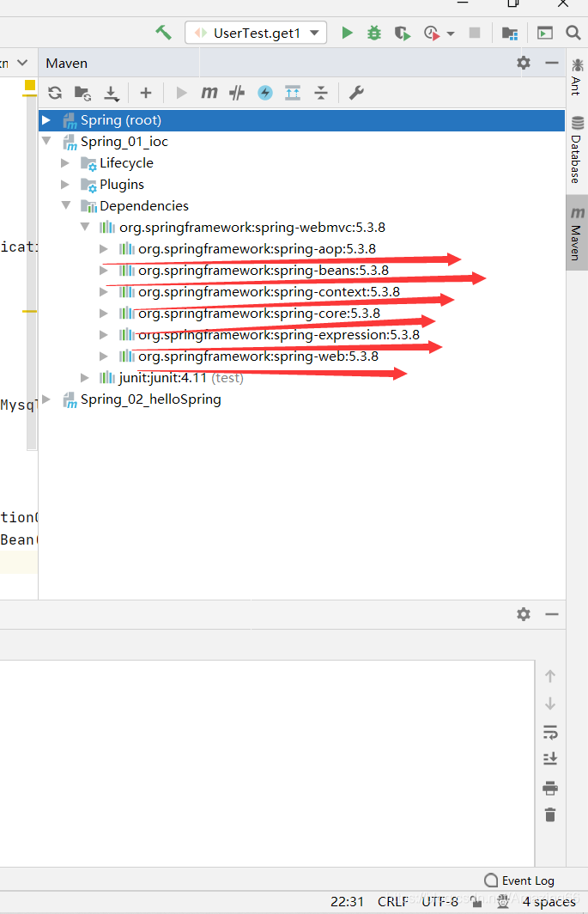Open the UserTest.get1 run configuration dropdown

(256, 33)
